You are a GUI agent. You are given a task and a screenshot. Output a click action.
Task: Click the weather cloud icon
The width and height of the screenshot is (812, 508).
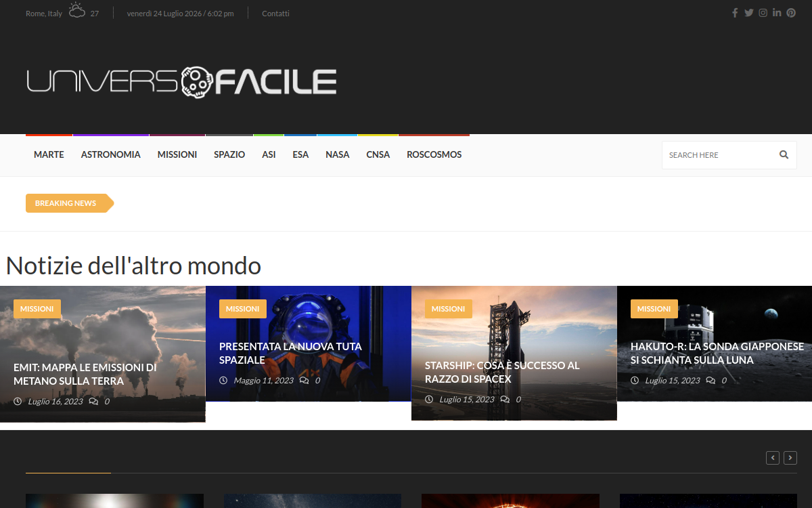[x=77, y=11]
